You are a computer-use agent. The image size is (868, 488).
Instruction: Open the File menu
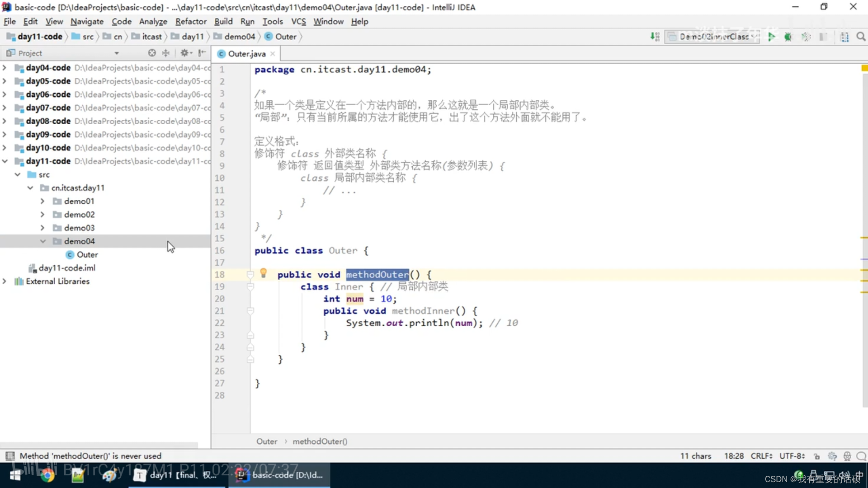[9, 21]
